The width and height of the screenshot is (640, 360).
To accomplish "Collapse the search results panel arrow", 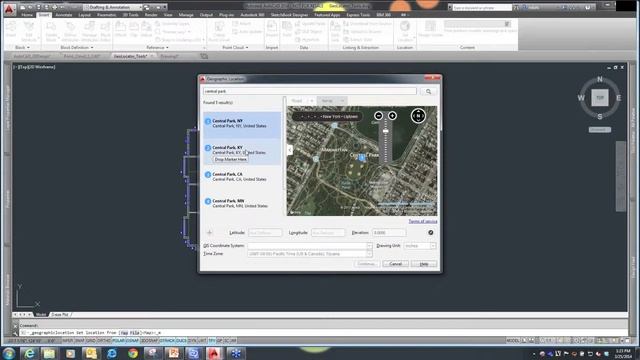I will point(290,150).
